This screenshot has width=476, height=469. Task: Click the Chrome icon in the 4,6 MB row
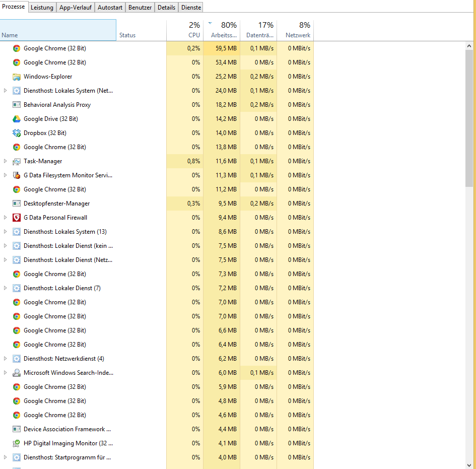click(17, 415)
